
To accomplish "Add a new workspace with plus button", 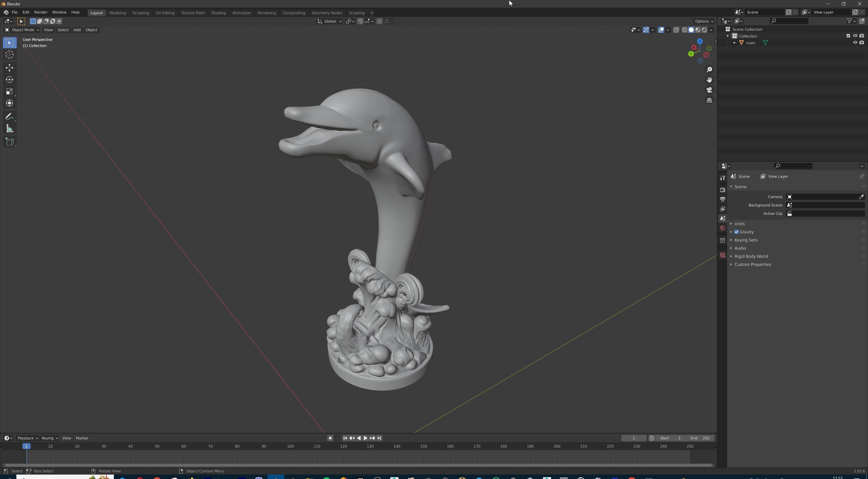I will coord(372,13).
